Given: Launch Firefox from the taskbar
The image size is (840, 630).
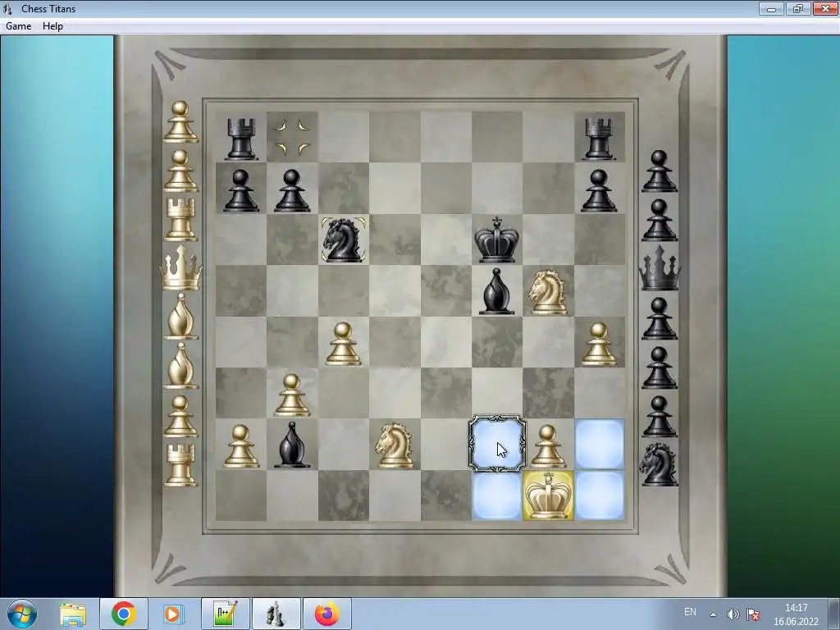Looking at the screenshot, I should tap(326, 614).
